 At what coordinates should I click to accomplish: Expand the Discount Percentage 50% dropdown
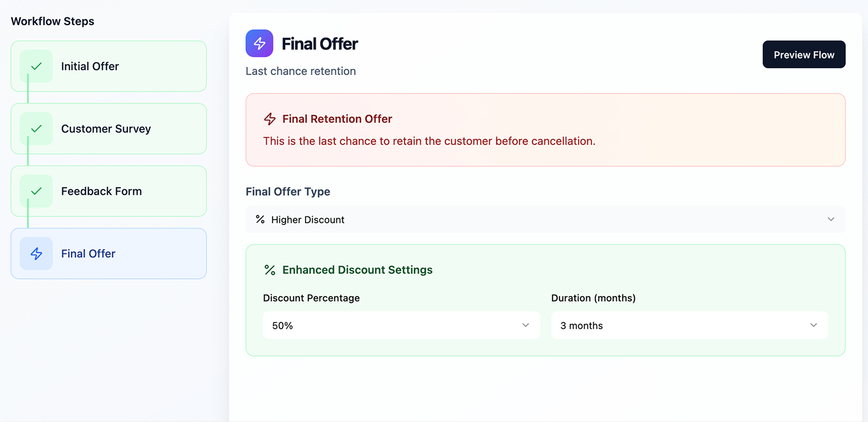pos(401,325)
